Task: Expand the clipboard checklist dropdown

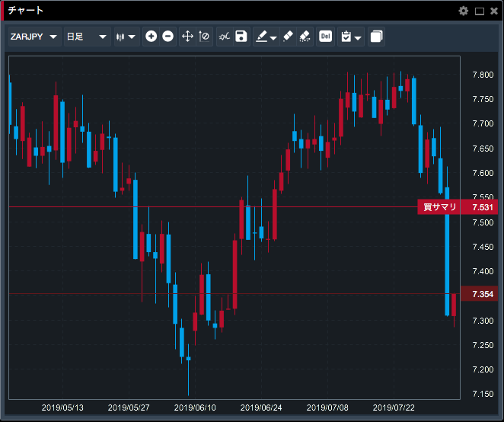Action: point(351,37)
